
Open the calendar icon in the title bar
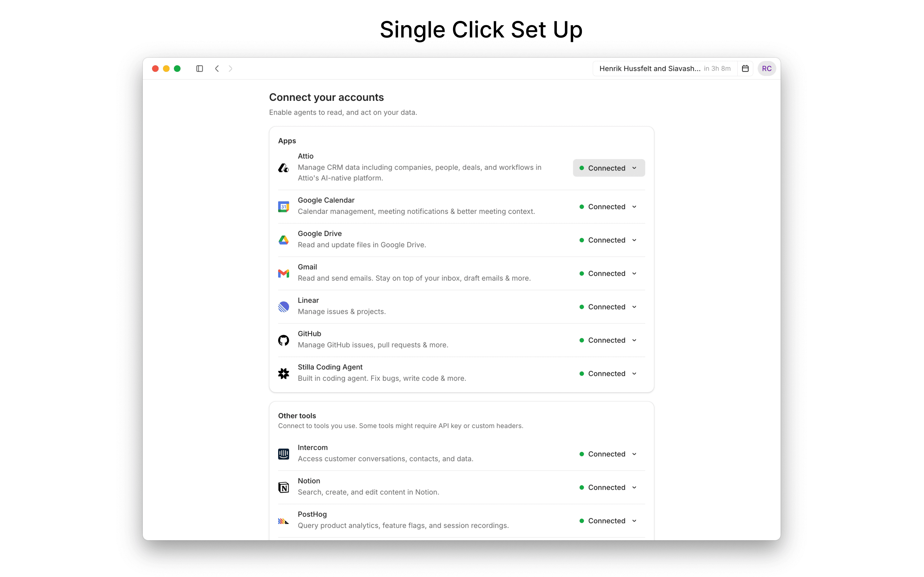(x=745, y=69)
